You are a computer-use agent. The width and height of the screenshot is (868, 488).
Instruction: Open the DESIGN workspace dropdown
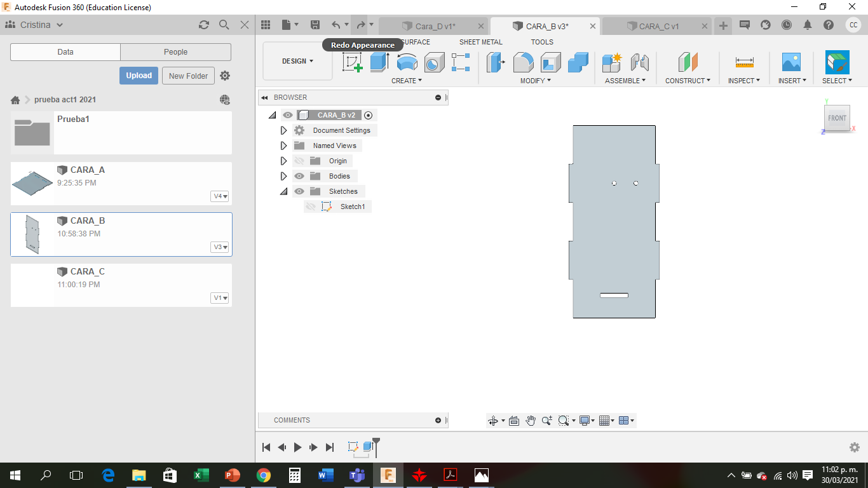click(297, 61)
